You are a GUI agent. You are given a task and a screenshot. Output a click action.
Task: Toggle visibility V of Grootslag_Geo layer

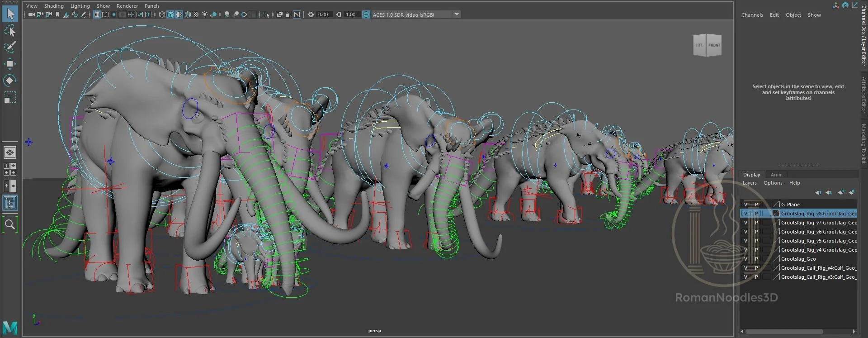click(x=745, y=259)
